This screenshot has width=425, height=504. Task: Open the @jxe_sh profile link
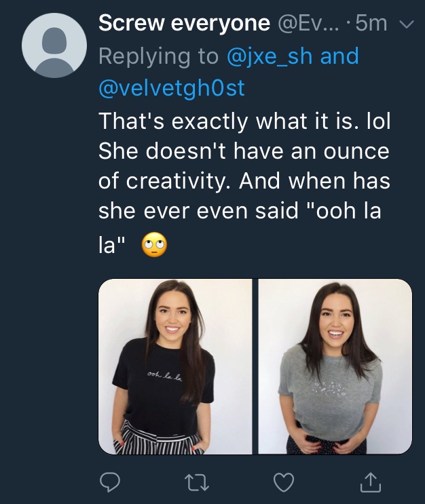pyautogui.click(x=272, y=56)
